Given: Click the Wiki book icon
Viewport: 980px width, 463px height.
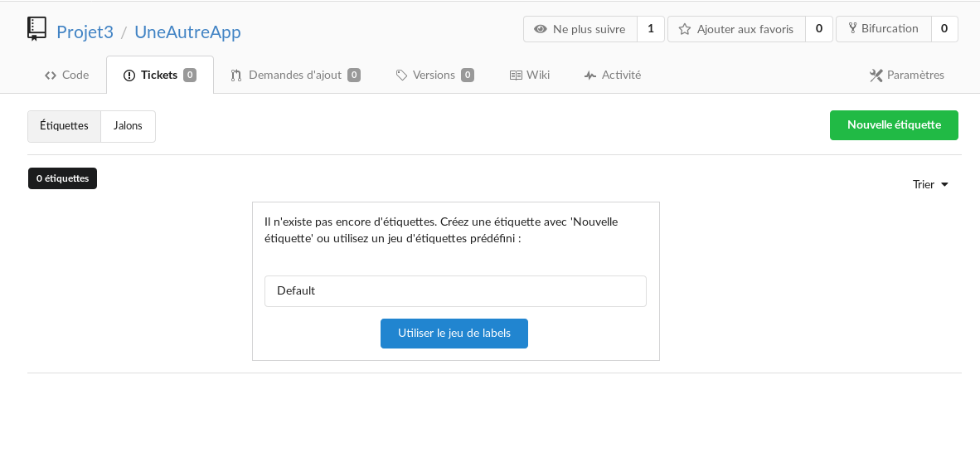Looking at the screenshot, I should click(516, 76).
